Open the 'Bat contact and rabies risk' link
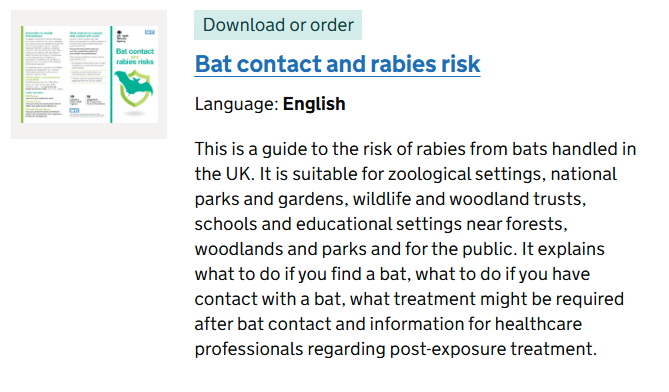Viewport: 669px width, 392px height. (x=337, y=64)
